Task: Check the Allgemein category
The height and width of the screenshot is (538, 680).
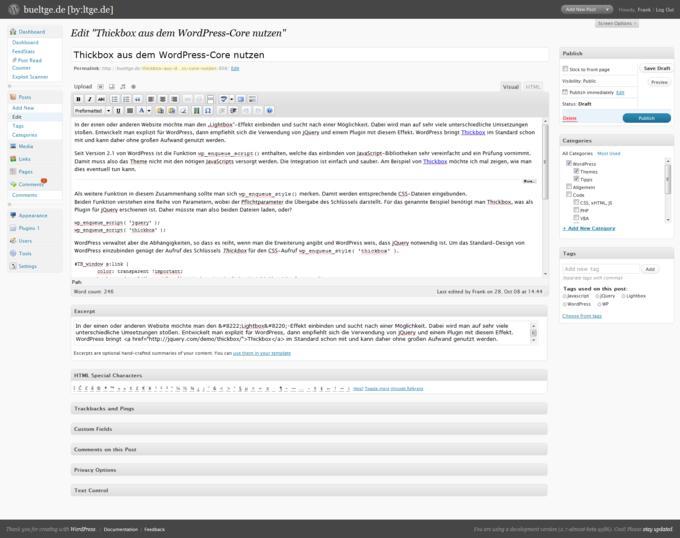Action: (569, 187)
